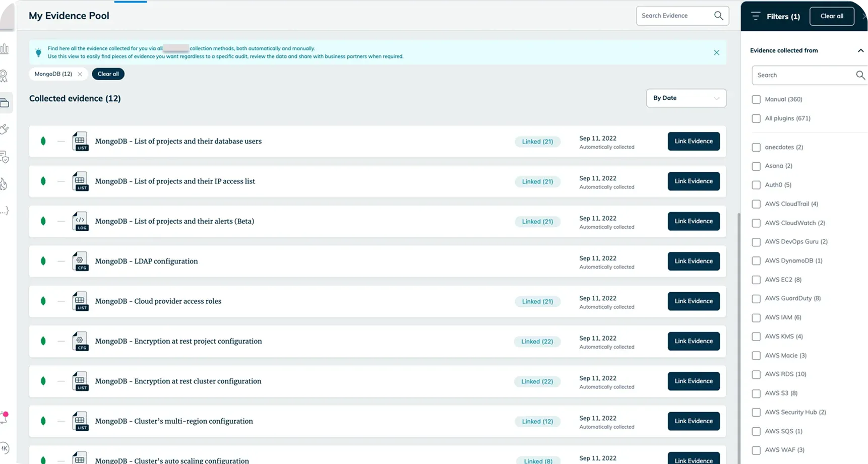Remove the MongoDB (12) filter chip
This screenshot has width=868, height=464.
coord(80,74)
